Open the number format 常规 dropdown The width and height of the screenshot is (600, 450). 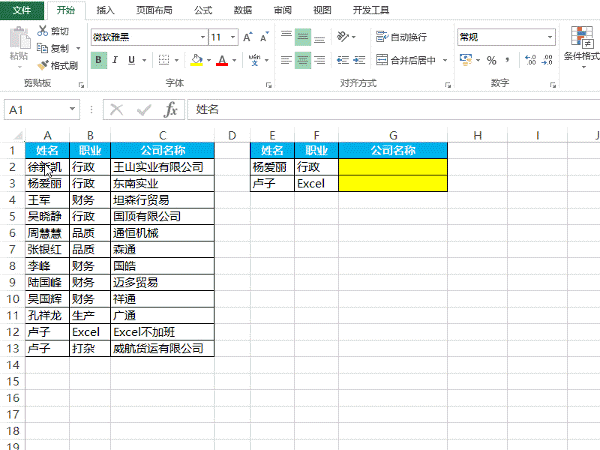[x=549, y=37]
